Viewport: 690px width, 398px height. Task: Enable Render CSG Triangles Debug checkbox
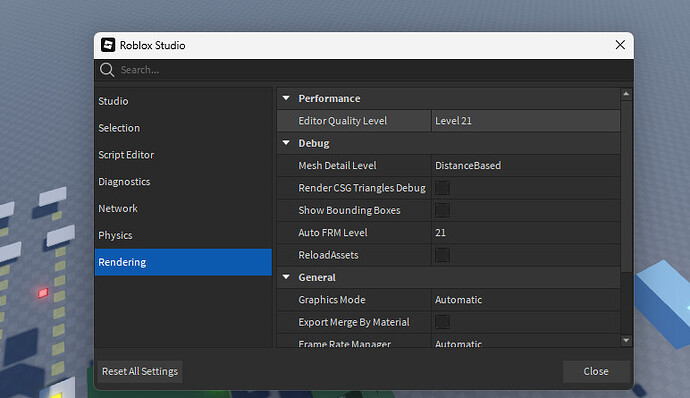click(x=442, y=188)
